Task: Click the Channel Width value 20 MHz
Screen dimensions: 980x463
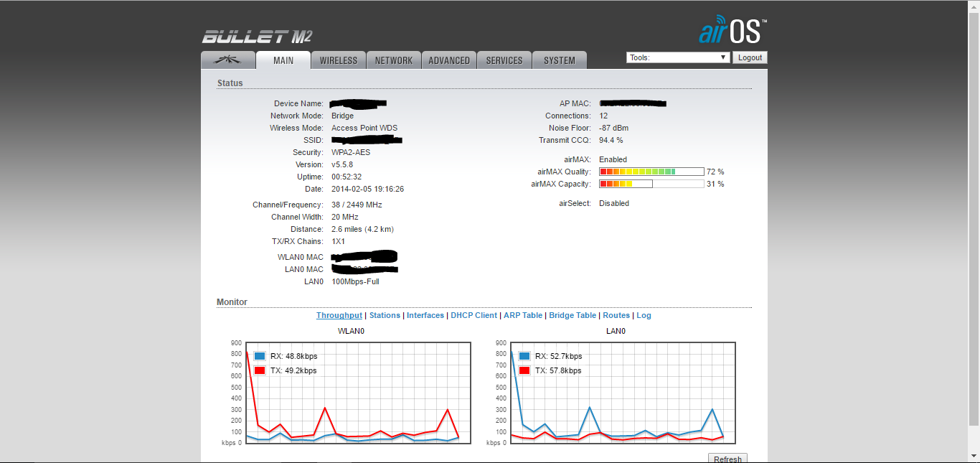Action: 345,217
